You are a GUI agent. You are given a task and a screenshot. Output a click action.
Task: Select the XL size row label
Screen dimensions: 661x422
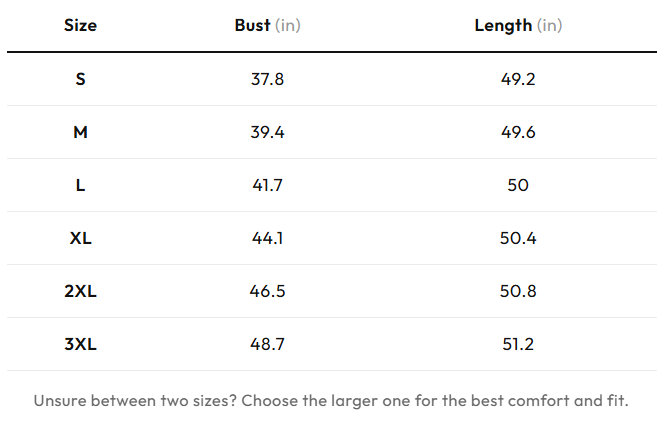pyautogui.click(x=80, y=238)
